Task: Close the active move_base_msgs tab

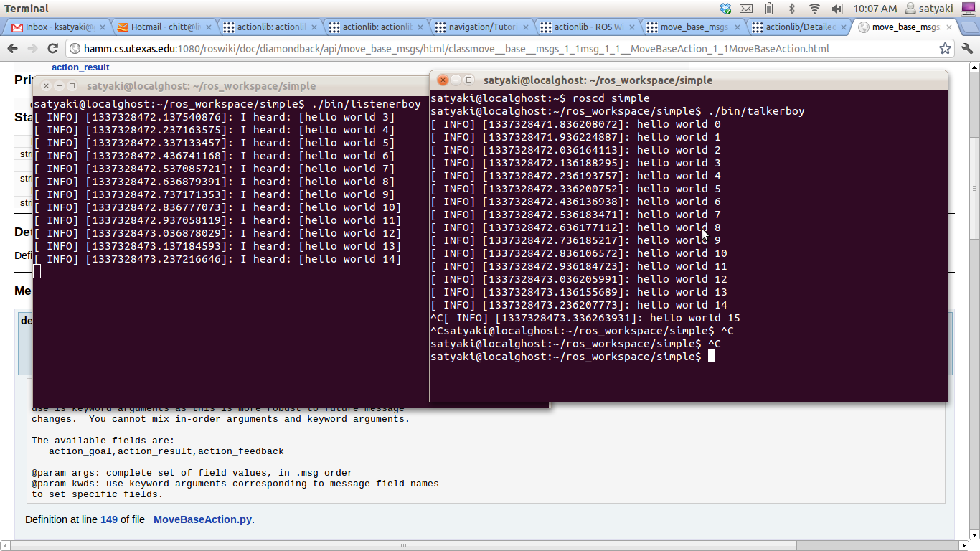Action: coord(951,27)
